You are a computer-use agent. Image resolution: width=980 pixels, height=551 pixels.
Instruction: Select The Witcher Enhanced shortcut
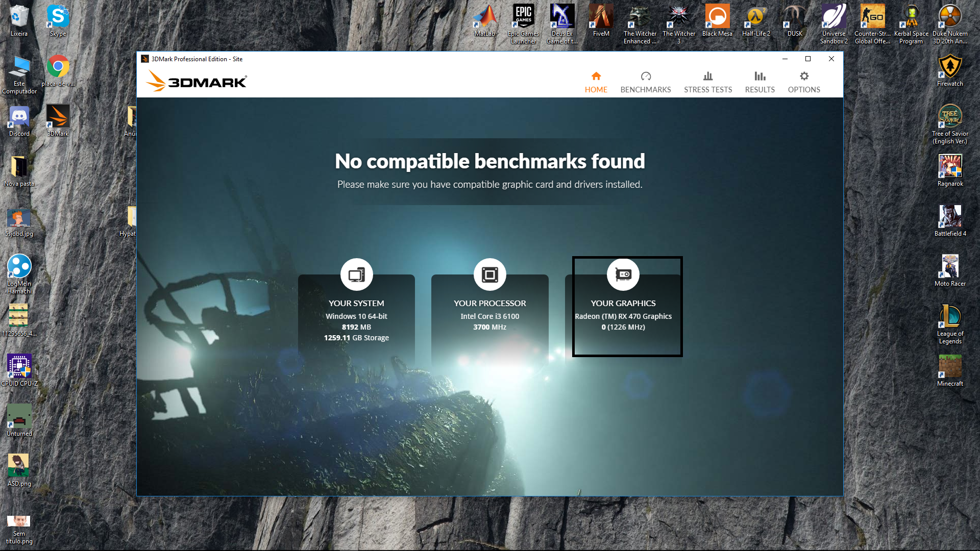pyautogui.click(x=640, y=24)
